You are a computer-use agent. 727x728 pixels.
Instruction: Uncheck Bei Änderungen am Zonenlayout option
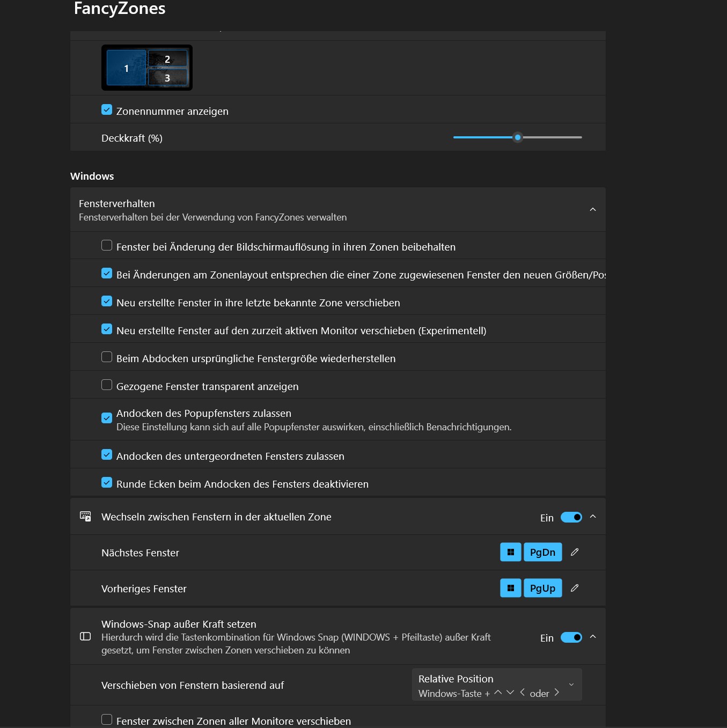click(x=107, y=273)
